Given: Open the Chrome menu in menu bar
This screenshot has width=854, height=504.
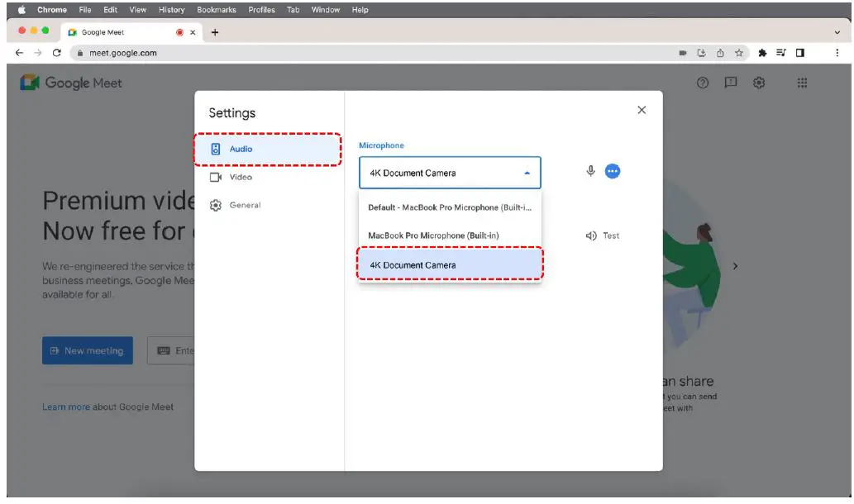Looking at the screenshot, I should coord(52,10).
